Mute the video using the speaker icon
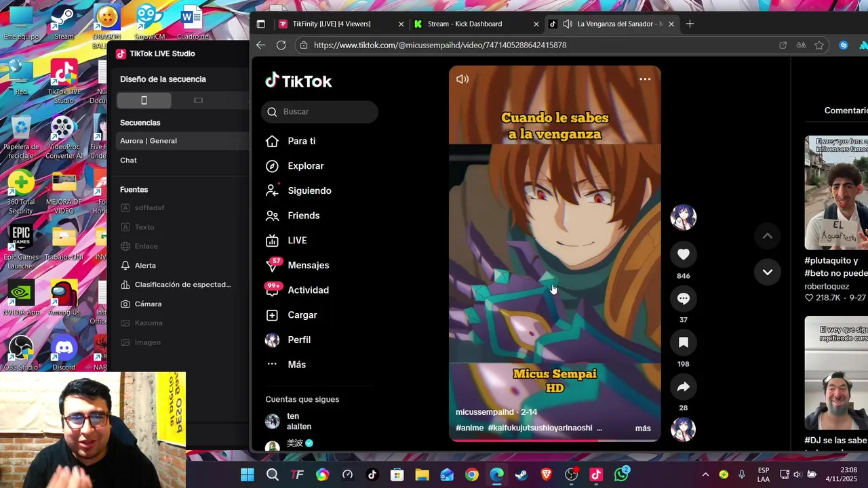 462,79
